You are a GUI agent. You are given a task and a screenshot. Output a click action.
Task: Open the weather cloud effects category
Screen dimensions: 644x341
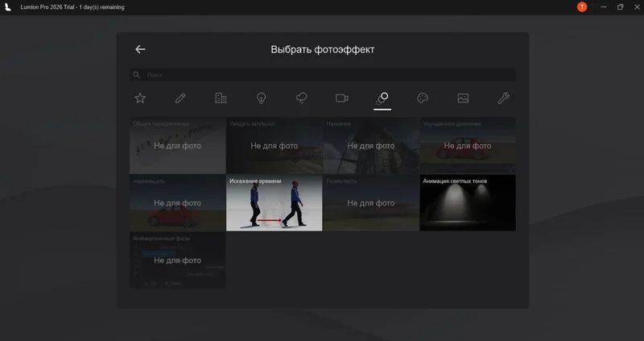click(x=301, y=98)
